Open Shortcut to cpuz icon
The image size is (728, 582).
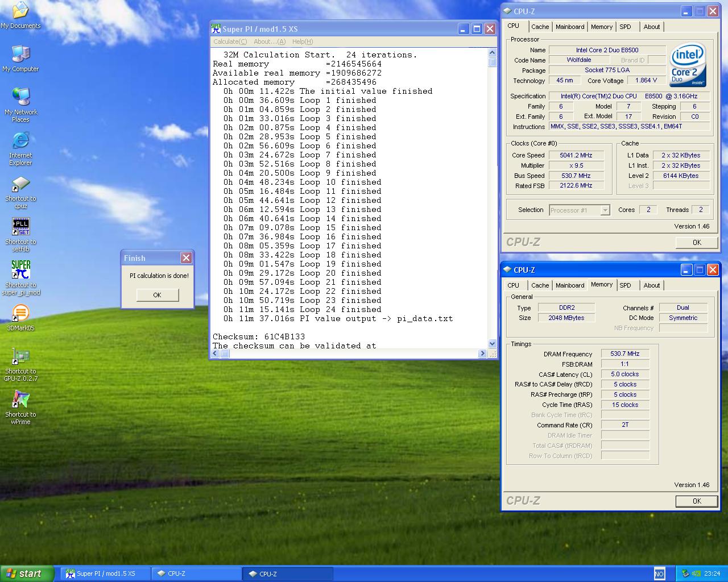20,192
